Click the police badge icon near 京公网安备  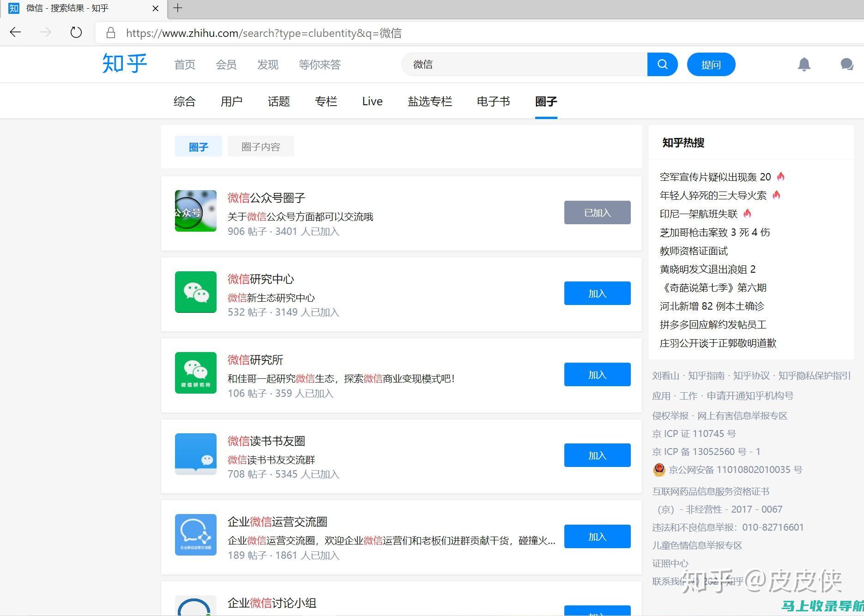[x=659, y=470]
